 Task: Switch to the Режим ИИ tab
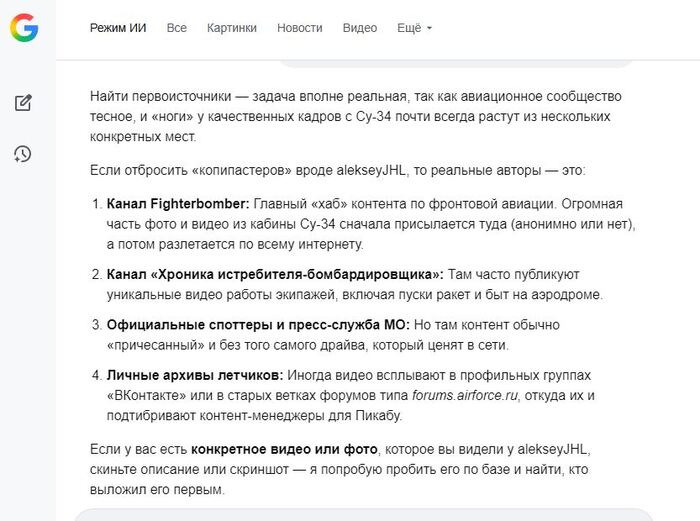pos(118,28)
